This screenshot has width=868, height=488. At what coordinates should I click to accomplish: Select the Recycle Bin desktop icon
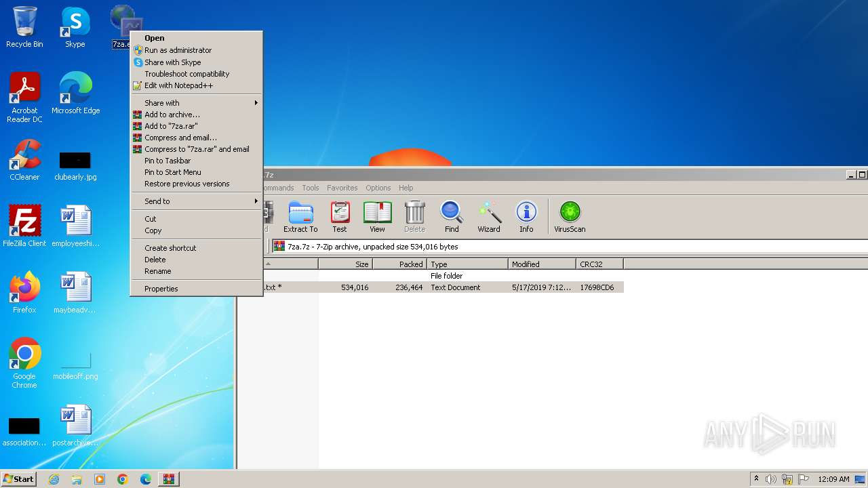(x=24, y=27)
